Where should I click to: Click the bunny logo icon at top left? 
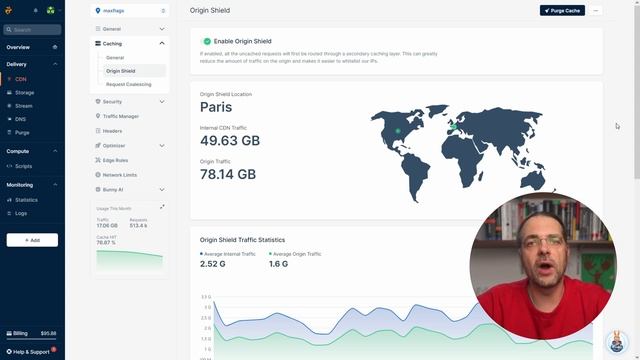9,10
